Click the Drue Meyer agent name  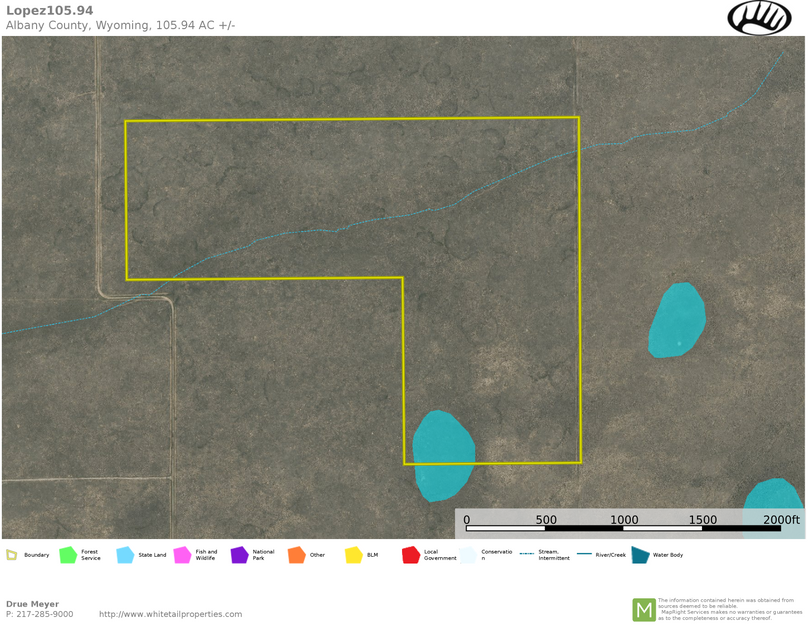[32, 604]
